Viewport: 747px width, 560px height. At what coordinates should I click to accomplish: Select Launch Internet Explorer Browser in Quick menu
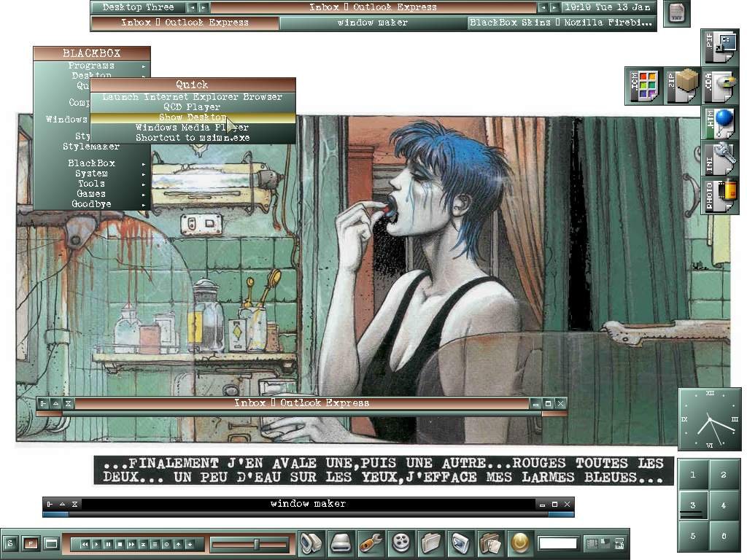(x=193, y=97)
